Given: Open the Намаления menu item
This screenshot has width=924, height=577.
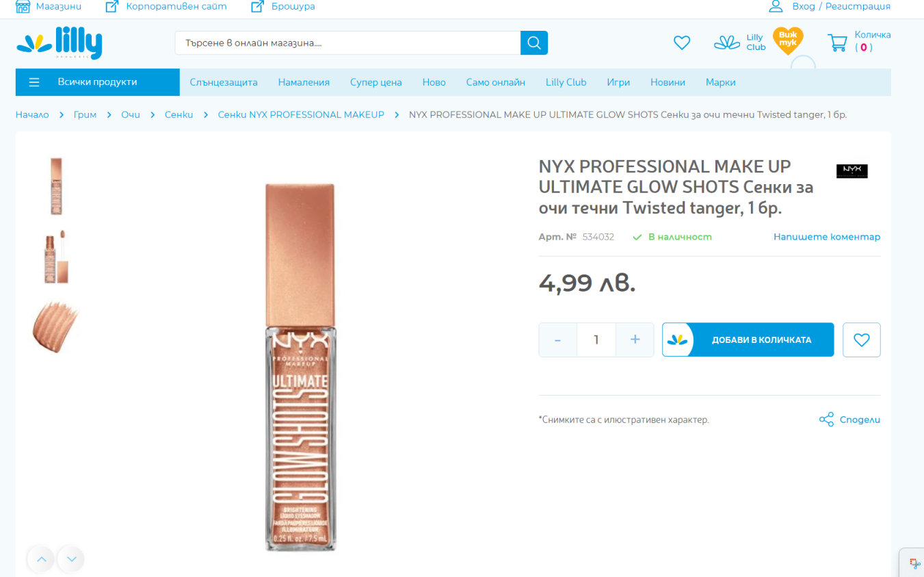Looking at the screenshot, I should click(x=304, y=82).
